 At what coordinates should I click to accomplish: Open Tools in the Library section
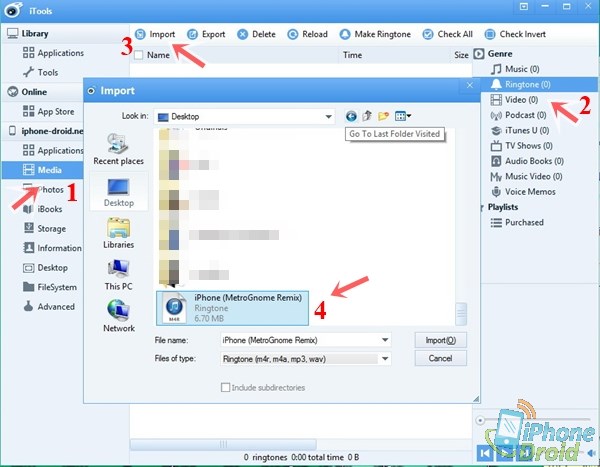pyautogui.click(x=40, y=72)
